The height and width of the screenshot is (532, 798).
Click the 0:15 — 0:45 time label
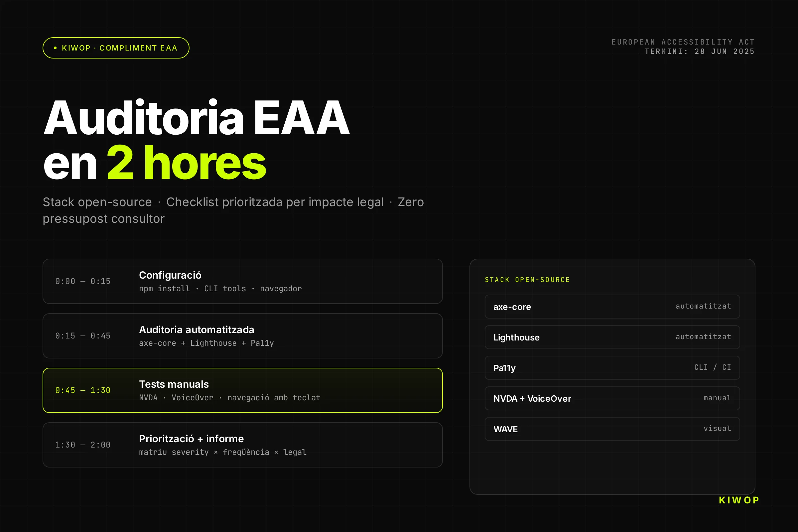pos(83,336)
